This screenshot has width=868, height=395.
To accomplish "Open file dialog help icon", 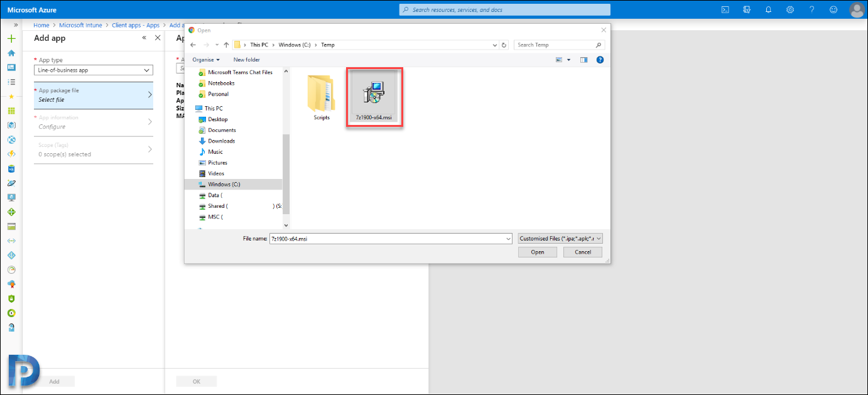I will click(600, 60).
